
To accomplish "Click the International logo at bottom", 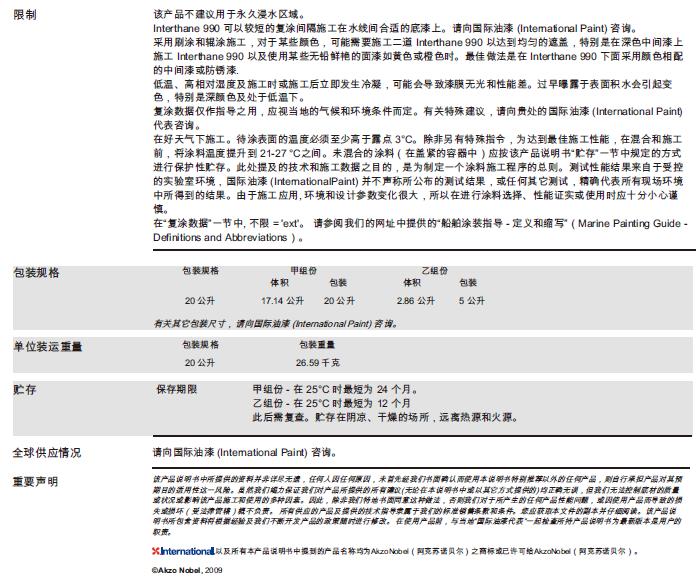I will (x=183, y=551).
